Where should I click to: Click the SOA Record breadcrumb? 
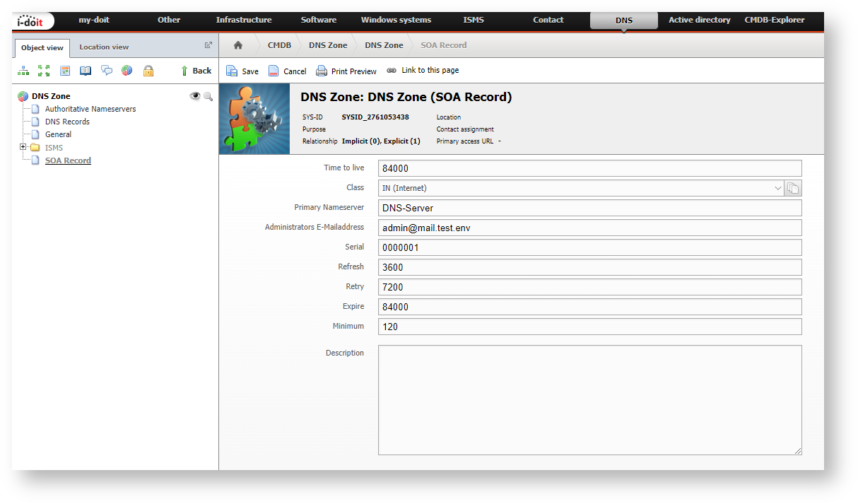click(444, 45)
